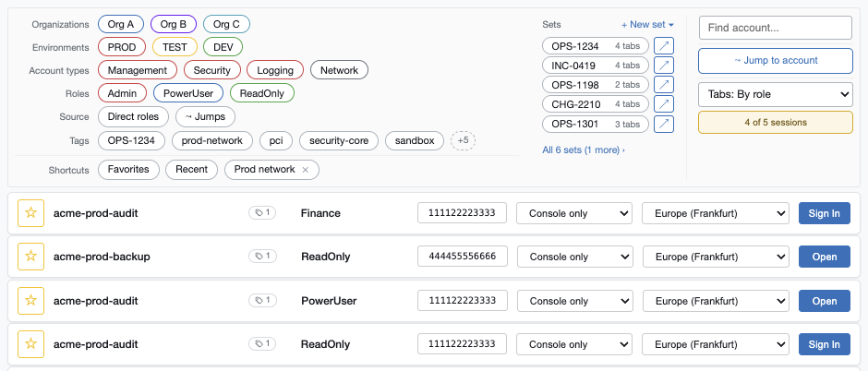Screen dimensions: 868x371
Task: Toggle the TEST environment filter
Action: 175,48
